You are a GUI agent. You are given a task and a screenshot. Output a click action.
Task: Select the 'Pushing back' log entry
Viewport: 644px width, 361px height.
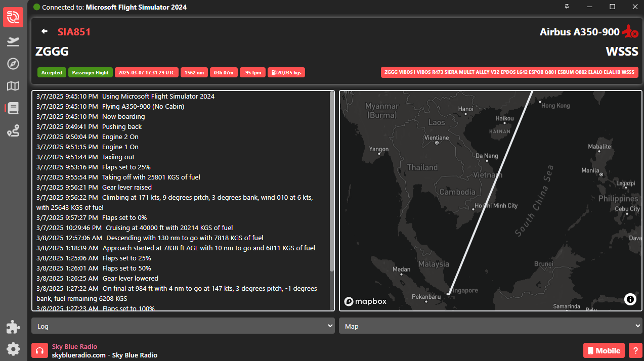(89, 126)
